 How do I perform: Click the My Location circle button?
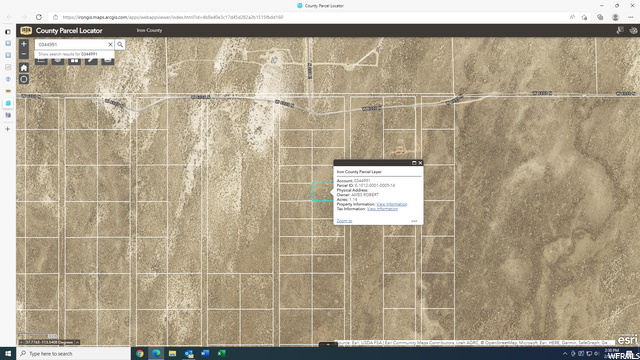pyautogui.click(x=24, y=79)
